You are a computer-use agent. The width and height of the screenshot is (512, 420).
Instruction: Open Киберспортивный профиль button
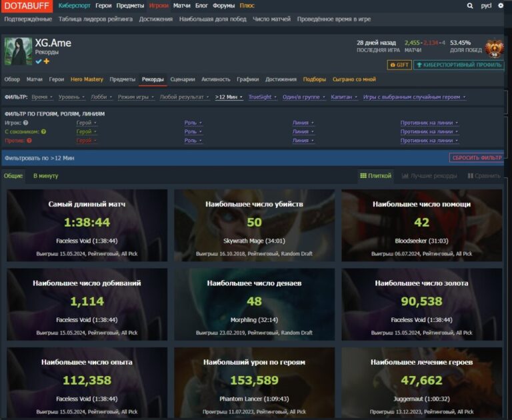tap(459, 65)
